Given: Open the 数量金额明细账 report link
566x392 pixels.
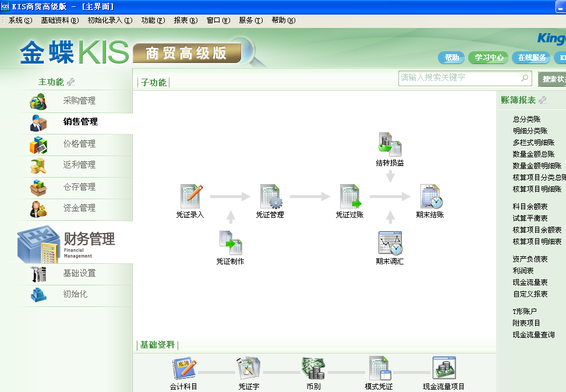Looking at the screenshot, I should 537,165.
